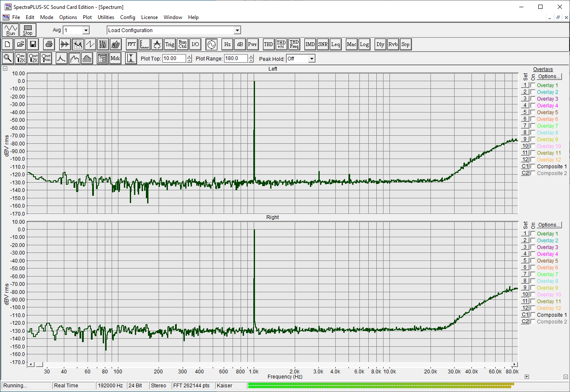Open the Plot menu
This screenshot has width=570, height=392.
(87, 17)
